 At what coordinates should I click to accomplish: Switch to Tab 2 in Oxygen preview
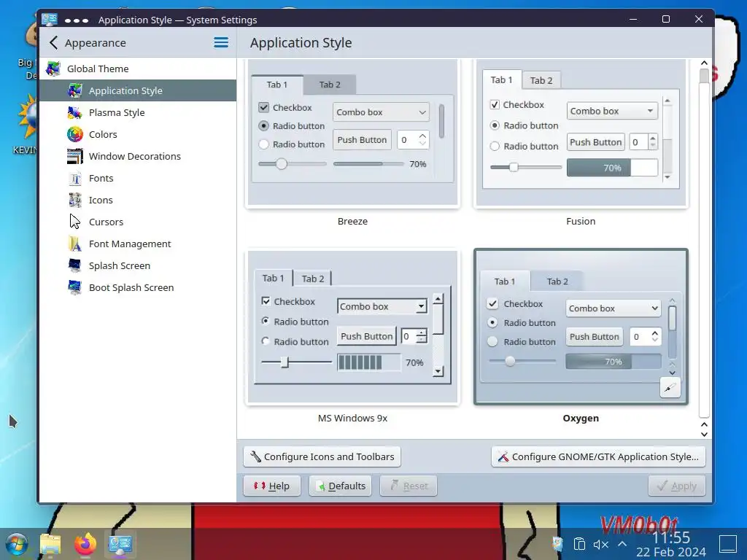557,281
